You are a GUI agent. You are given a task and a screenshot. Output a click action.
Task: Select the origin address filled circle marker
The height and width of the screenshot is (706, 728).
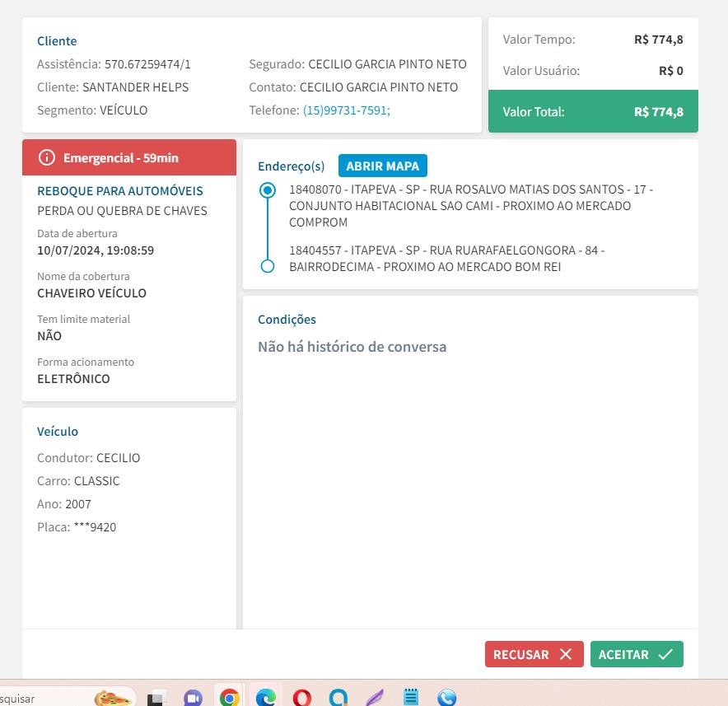pos(268,190)
